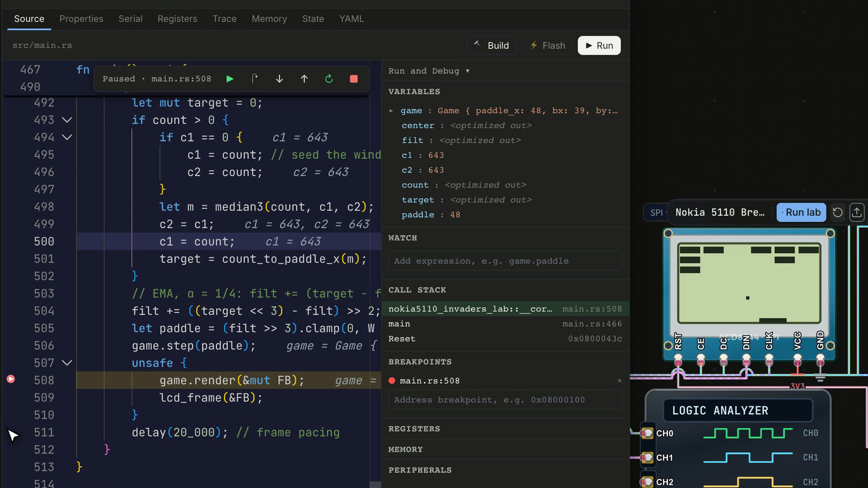Restart the debug session icon

(329, 79)
